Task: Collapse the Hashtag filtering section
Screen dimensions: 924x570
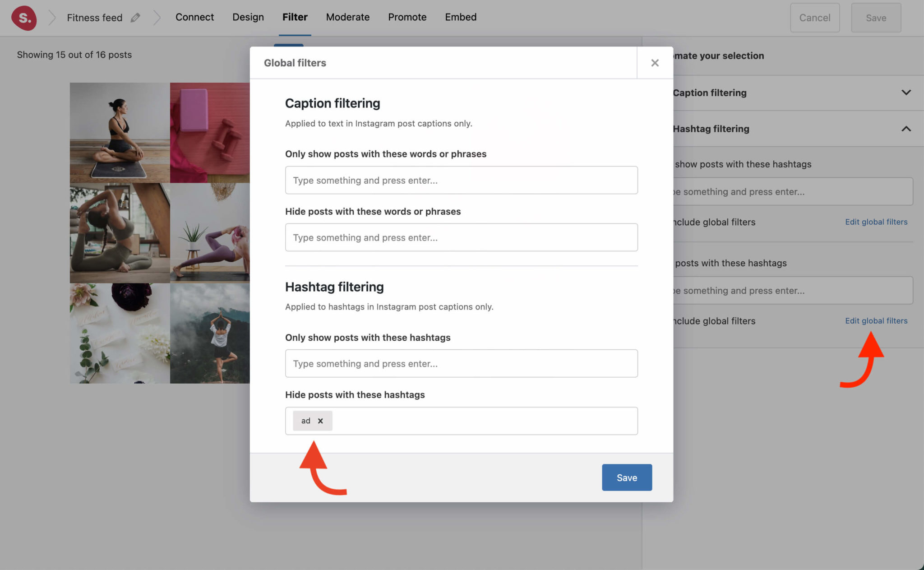Action: coord(906,129)
